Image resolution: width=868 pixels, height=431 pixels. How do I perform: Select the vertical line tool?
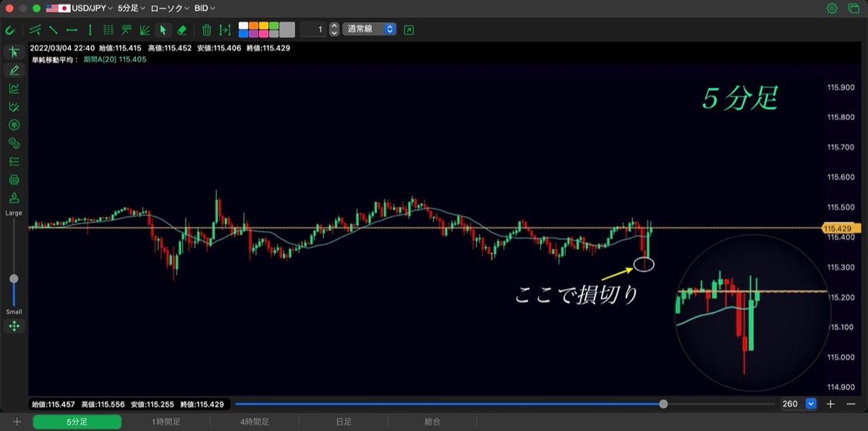point(90,30)
